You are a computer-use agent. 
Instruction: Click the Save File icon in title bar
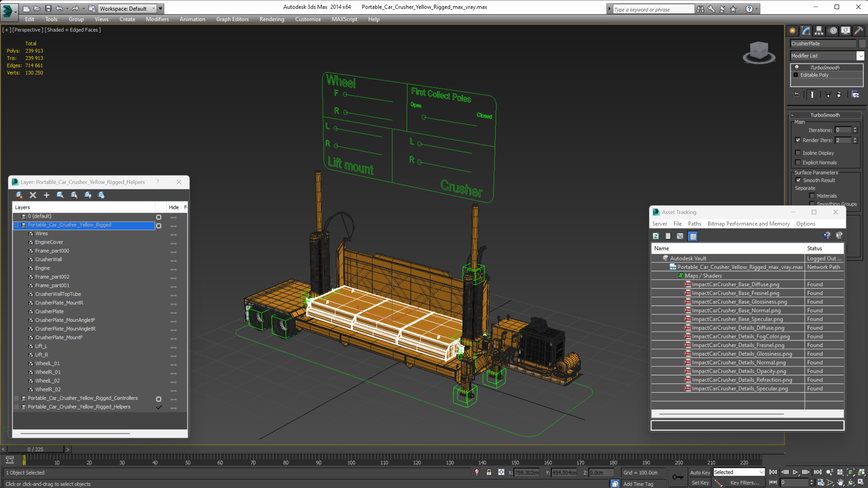click(x=48, y=9)
